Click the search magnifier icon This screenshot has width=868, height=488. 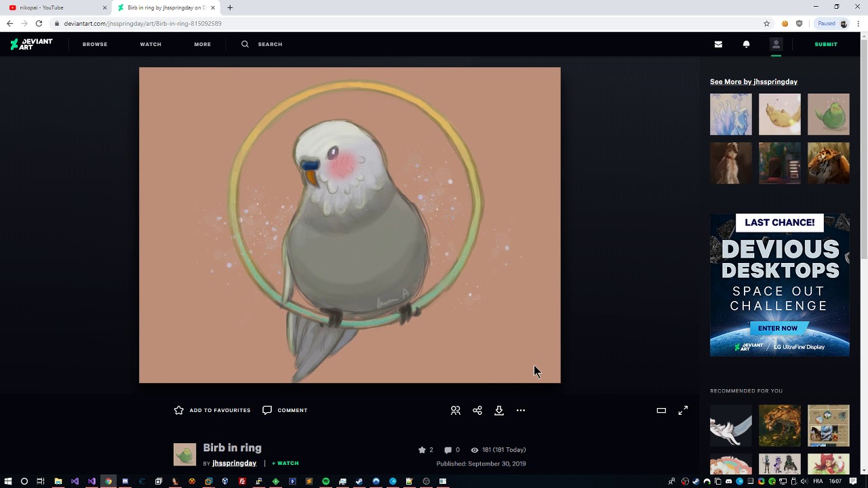pos(245,44)
